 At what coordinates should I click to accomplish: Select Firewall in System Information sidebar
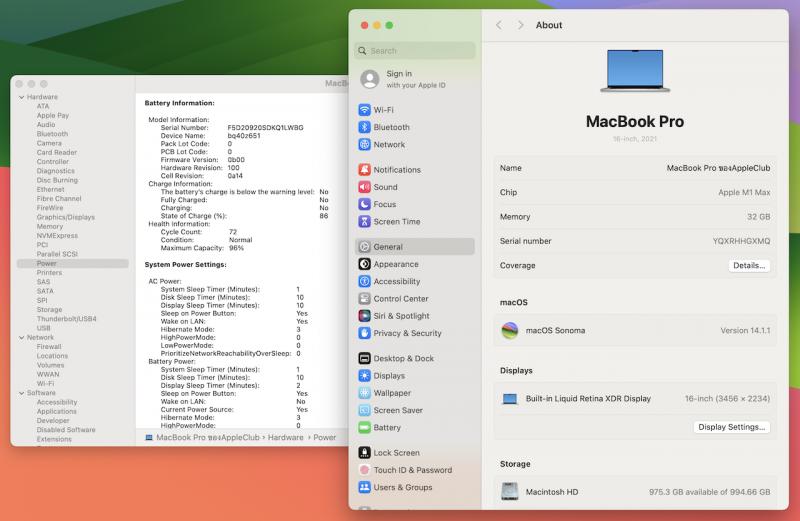(x=49, y=346)
